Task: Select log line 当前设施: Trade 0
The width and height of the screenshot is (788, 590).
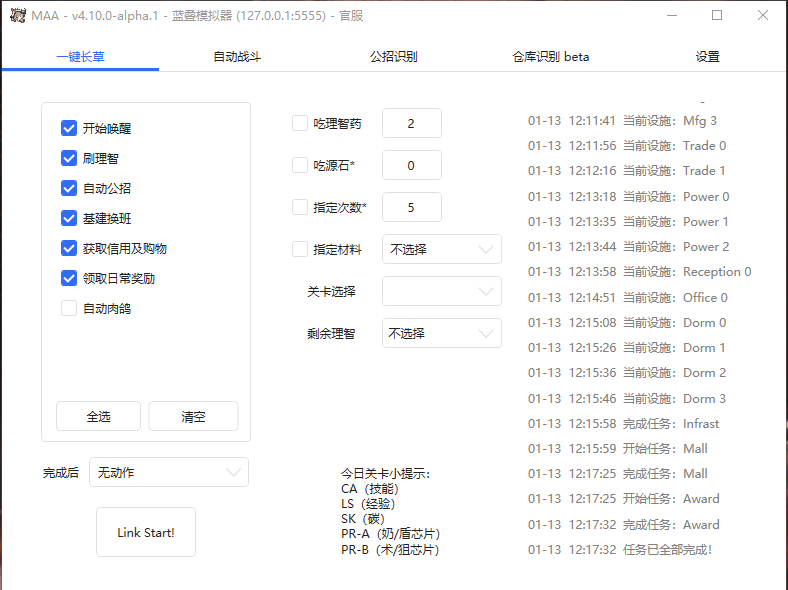Action: click(x=627, y=146)
